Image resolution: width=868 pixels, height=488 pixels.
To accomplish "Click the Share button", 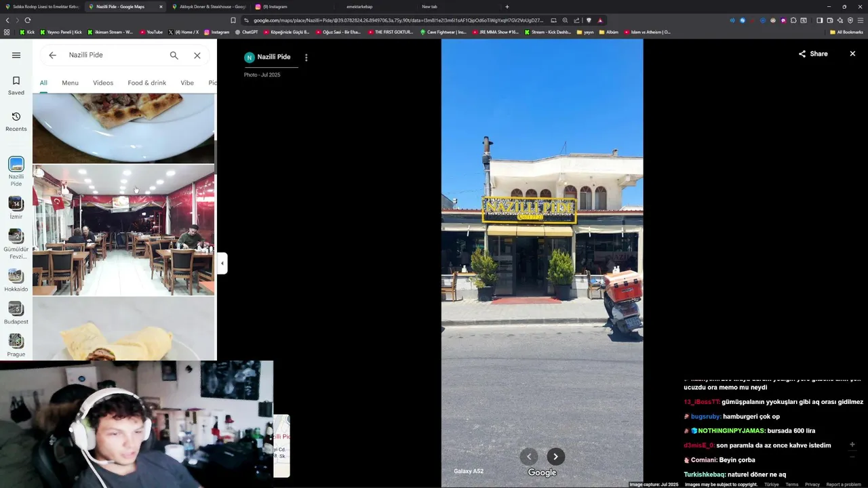I will (x=813, y=54).
